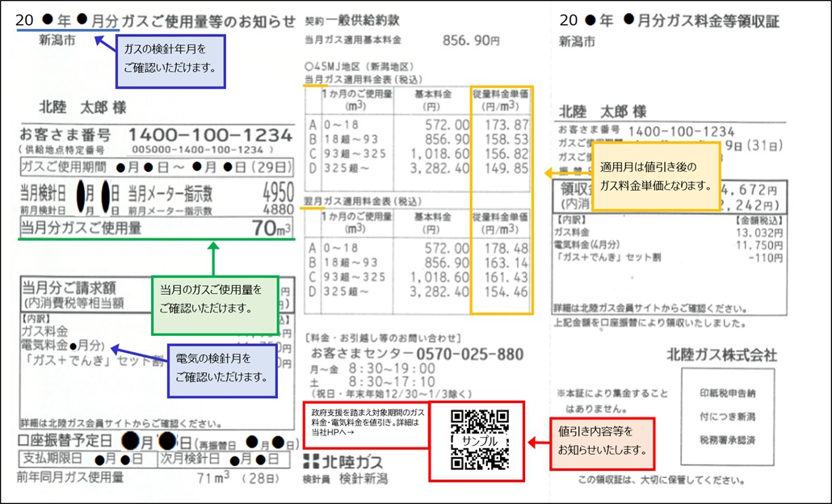Click the 次月検針日 field
832x504 pixels.
click(225, 459)
